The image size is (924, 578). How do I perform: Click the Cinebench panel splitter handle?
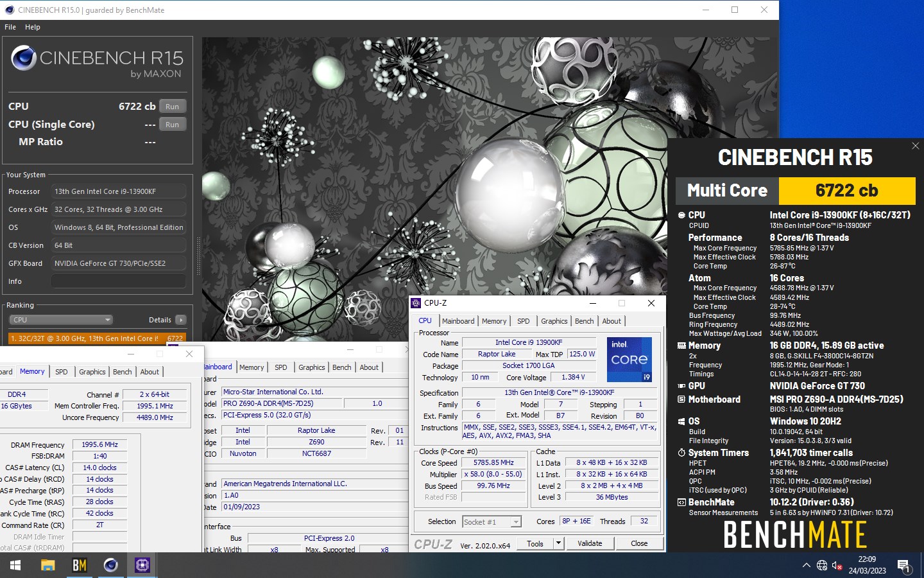(198, 257)
